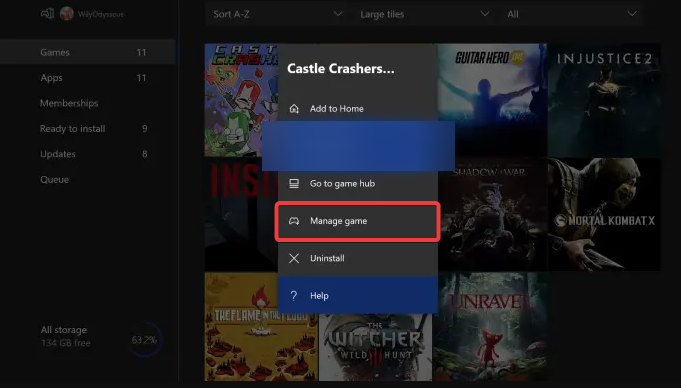Select the Unravel game tile
Viewport: 681px width, 388px height.
click(490, 327)
